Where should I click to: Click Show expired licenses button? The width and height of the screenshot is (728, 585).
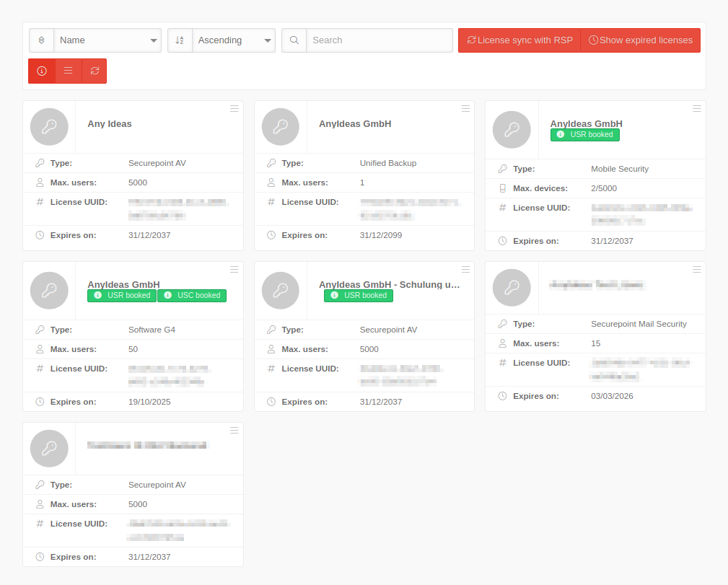point(641,40)
